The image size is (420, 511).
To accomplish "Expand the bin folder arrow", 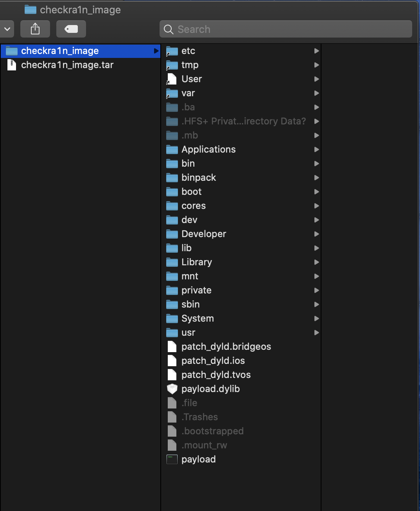I will [316, 164].
